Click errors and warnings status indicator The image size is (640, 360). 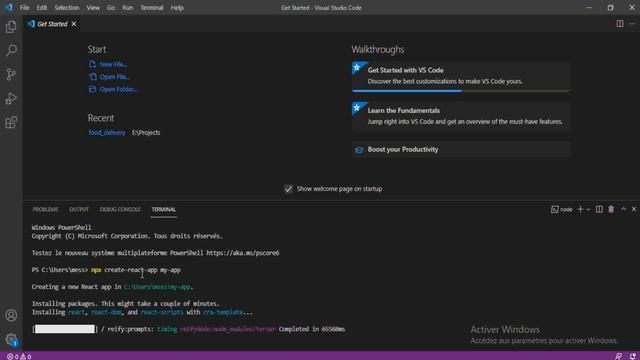(19, 356)
